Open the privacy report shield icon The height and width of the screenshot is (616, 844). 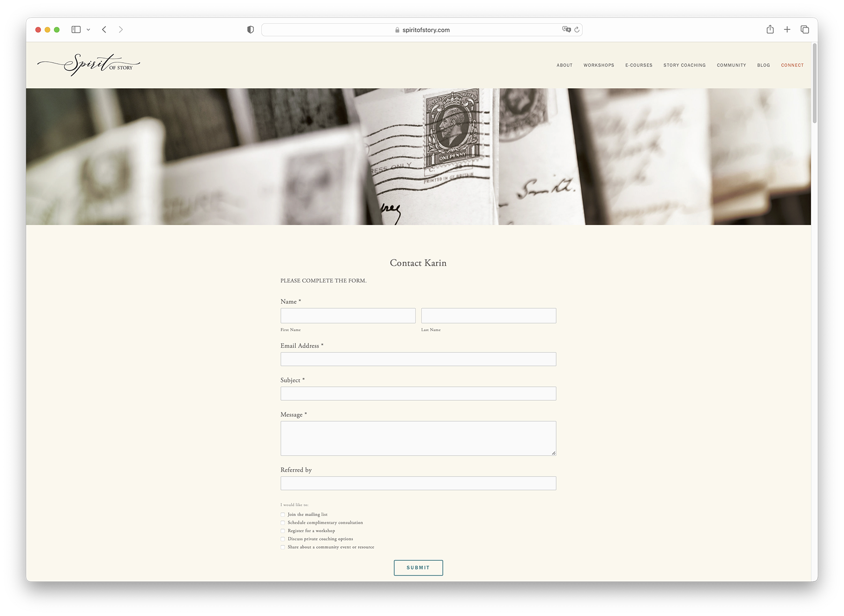(251, 30)
